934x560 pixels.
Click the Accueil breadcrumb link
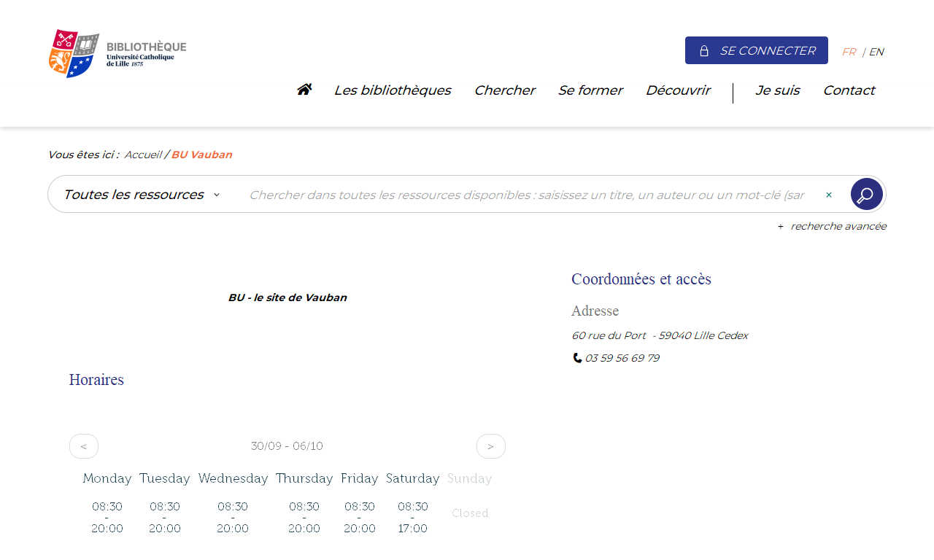[x=143, y=155]
